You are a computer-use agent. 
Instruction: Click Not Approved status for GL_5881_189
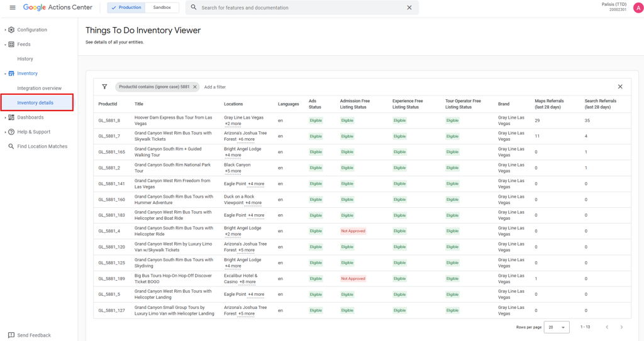353,279
